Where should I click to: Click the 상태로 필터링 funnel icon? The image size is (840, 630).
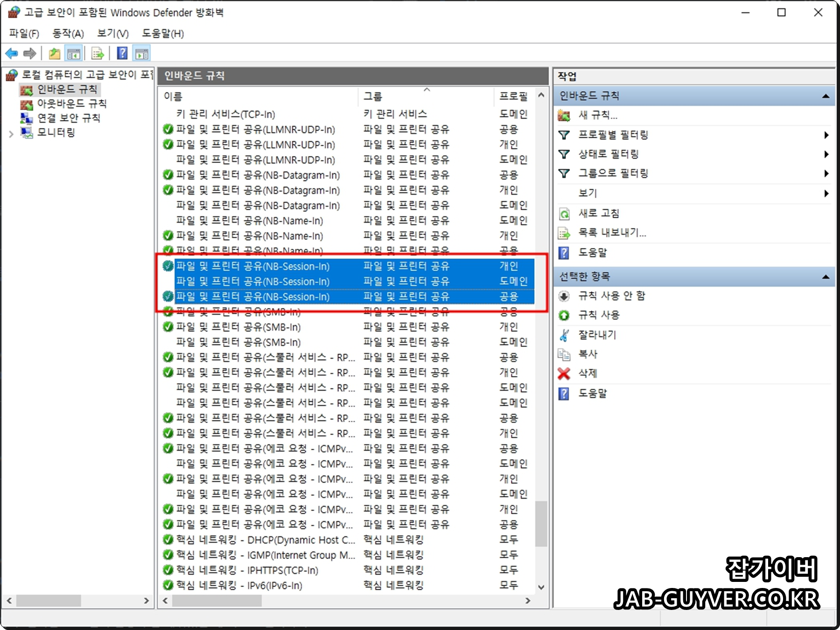564,154
